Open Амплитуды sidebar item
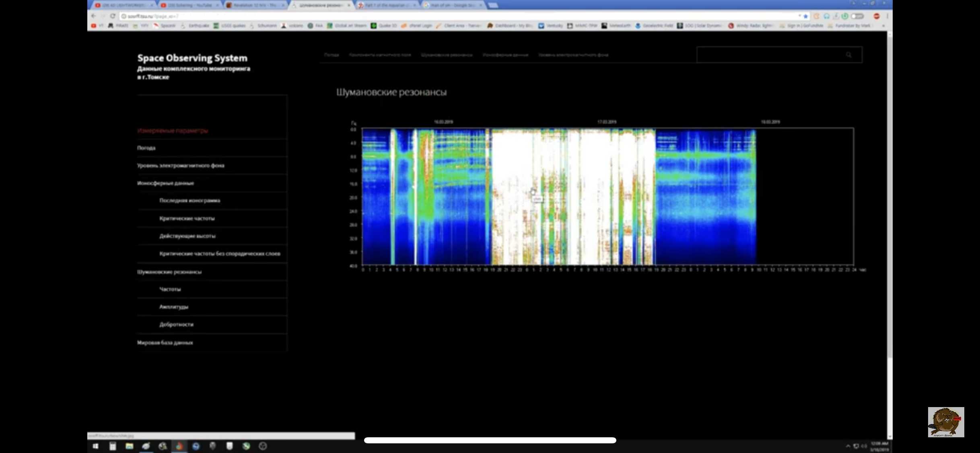980x453 pixels. tap(173, 307)
